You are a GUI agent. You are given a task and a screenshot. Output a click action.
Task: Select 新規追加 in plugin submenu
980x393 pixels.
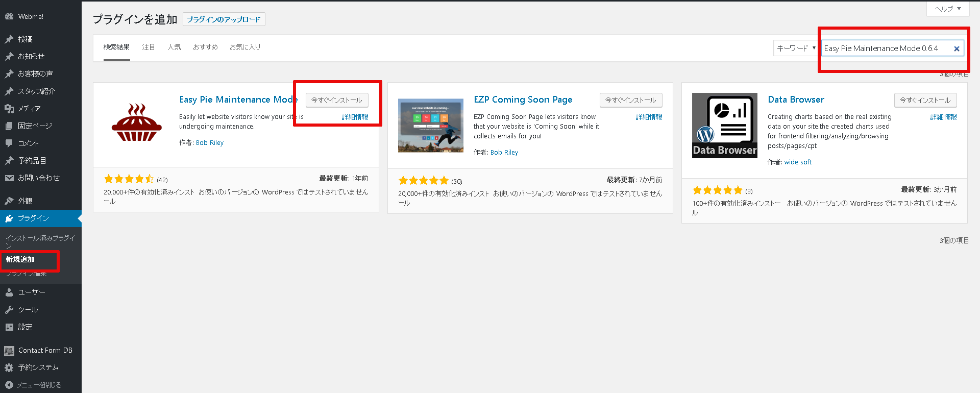20,260
